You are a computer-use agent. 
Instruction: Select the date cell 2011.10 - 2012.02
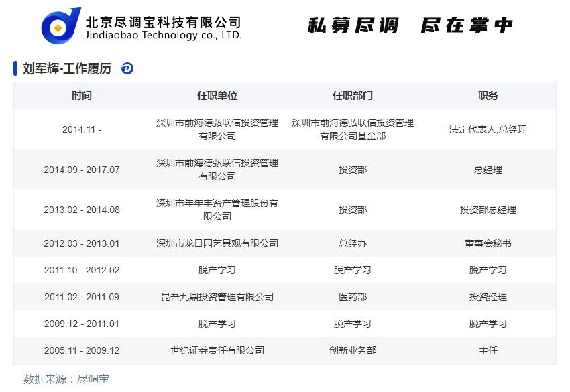[82, 270]
